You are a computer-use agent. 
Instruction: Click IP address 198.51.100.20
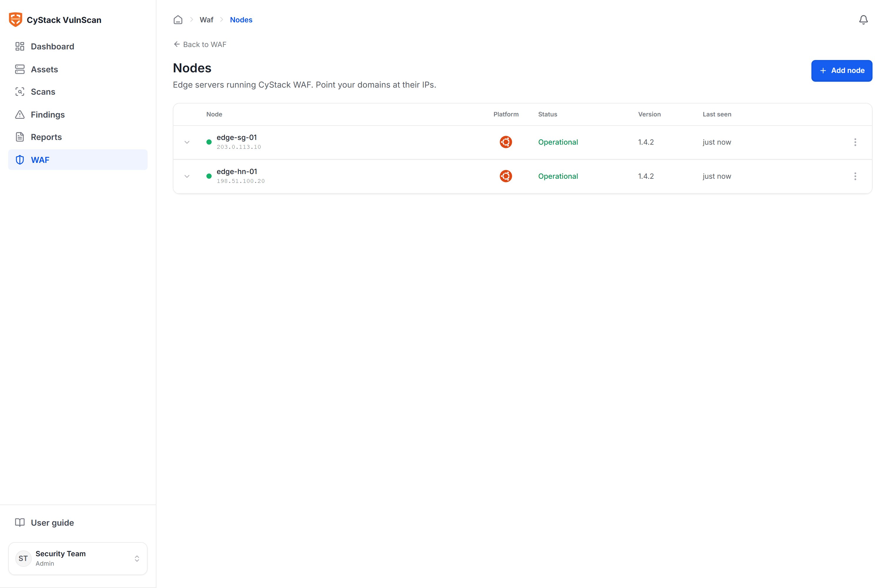point(241,181)
